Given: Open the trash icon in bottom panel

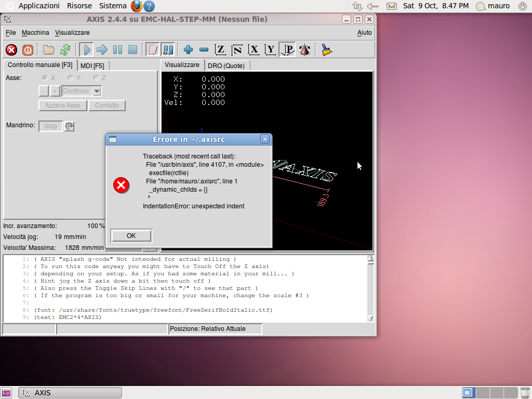Looking at the screenshot, I should [x=525, y=393].
